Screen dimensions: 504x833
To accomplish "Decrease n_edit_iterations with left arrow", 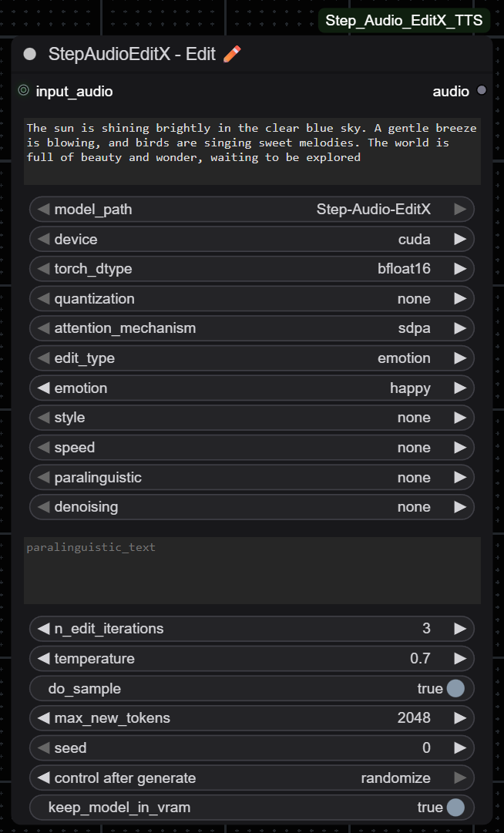I will click(43, 629).
